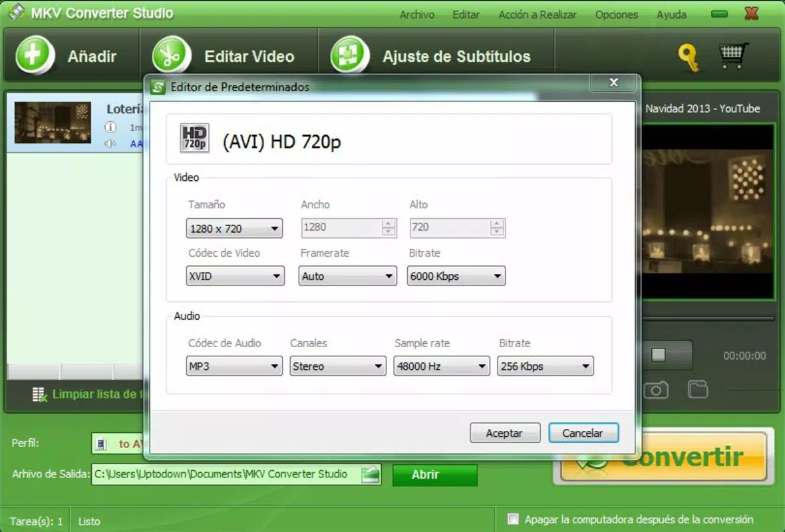Open Ajuste de Subtítulos puzzle icon

pyautogui.click(x=350, y=55)
